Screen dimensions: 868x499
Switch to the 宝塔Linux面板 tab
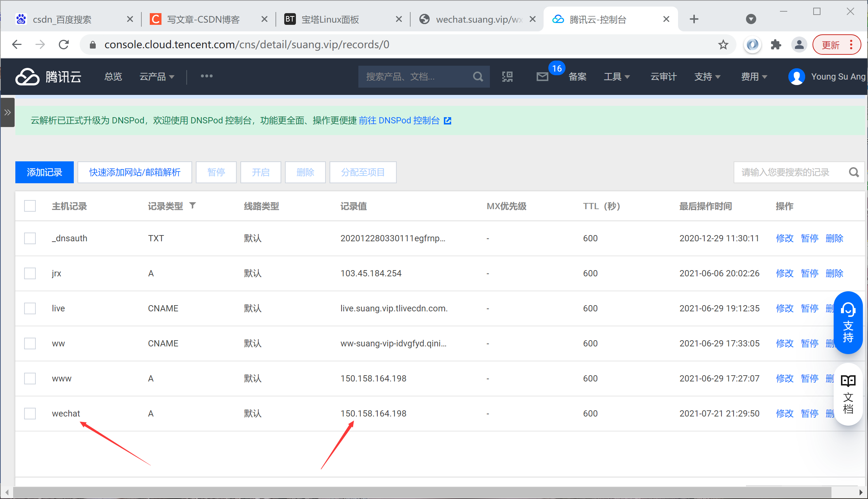point(330,19)
